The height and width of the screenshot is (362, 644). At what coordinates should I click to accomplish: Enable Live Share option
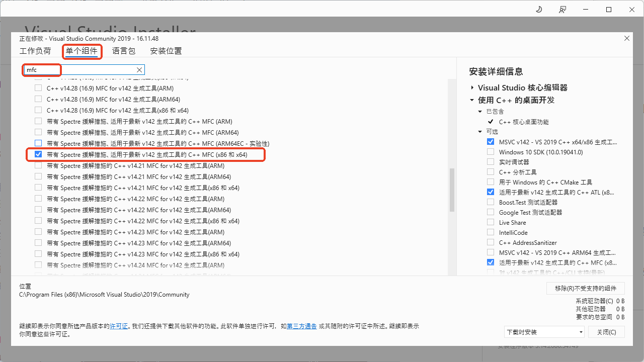(491, 222)
